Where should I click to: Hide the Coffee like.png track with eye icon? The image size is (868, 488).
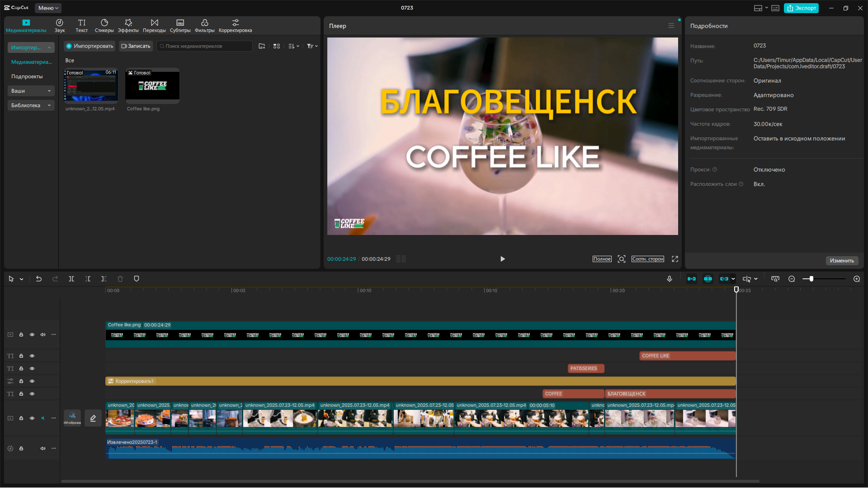(32, 335)
